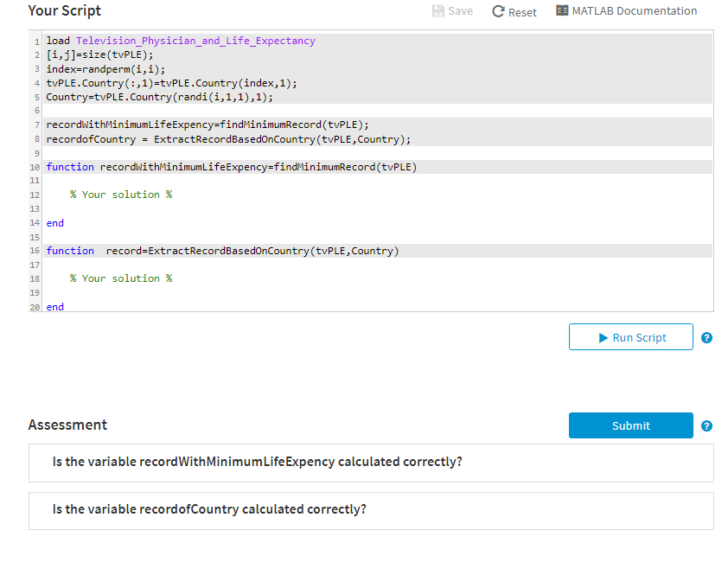This screenshot has height=575, width=728.
Task: Click the 'Your Script' heading
Action: (65, 10)
